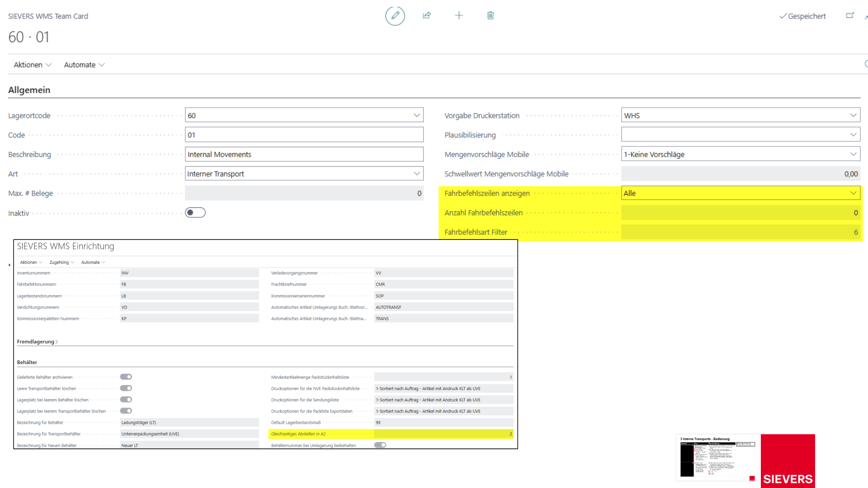Toggle Leere Transportbehälter löschen switch
The image size is (868, 488).
126,388
